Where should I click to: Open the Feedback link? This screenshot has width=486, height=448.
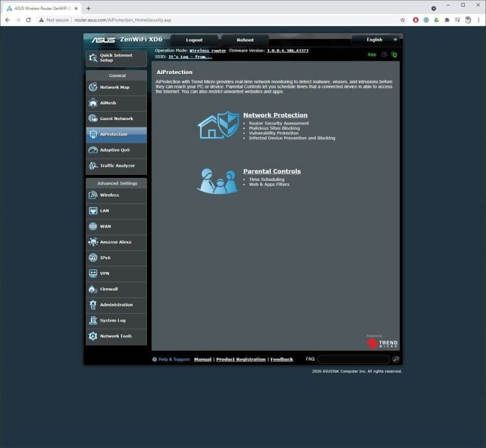(282, 359)
